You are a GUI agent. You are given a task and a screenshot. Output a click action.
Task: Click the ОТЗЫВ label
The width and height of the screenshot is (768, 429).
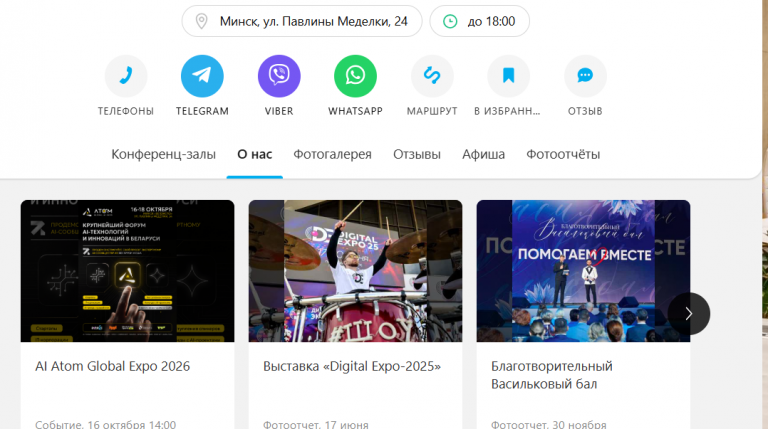click(x=585, y=111)
